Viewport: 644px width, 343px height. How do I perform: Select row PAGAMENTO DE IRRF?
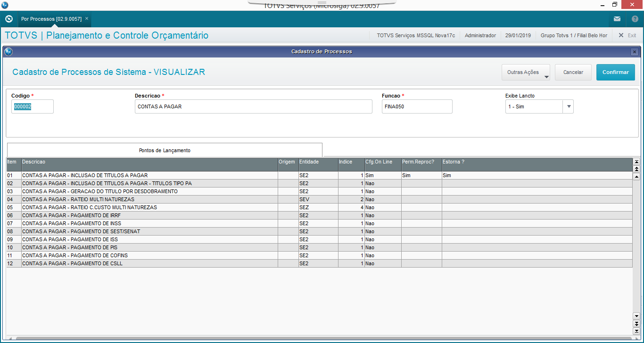point(319,215)
